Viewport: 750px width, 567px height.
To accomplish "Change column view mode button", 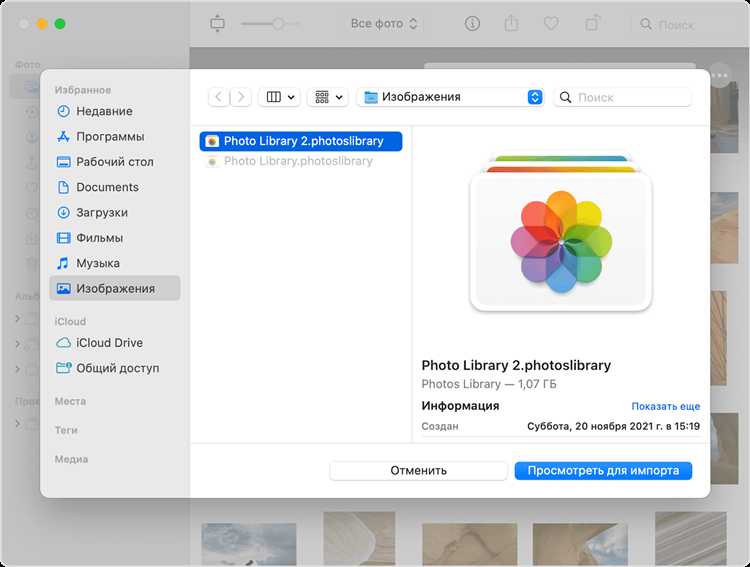I will coord(279,97).
